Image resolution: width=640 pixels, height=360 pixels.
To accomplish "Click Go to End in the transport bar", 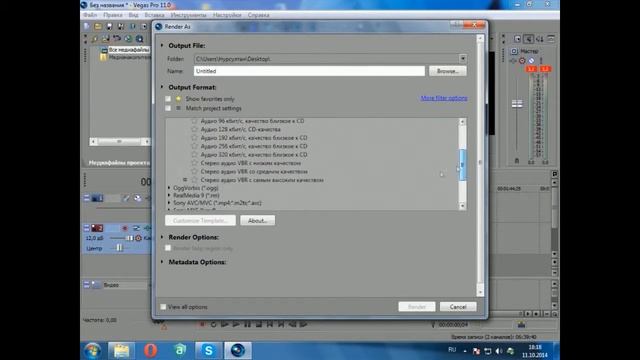I will point(281,324).
